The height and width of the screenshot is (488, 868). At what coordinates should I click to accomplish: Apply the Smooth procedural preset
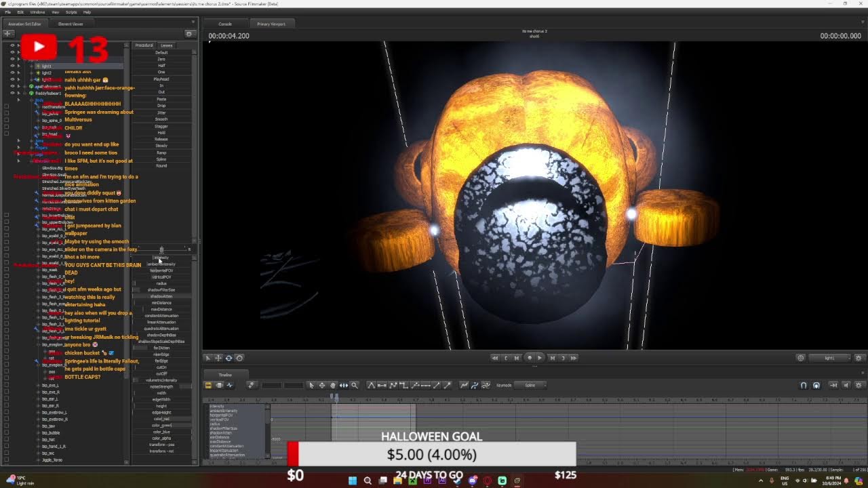(x=161, y=119)
